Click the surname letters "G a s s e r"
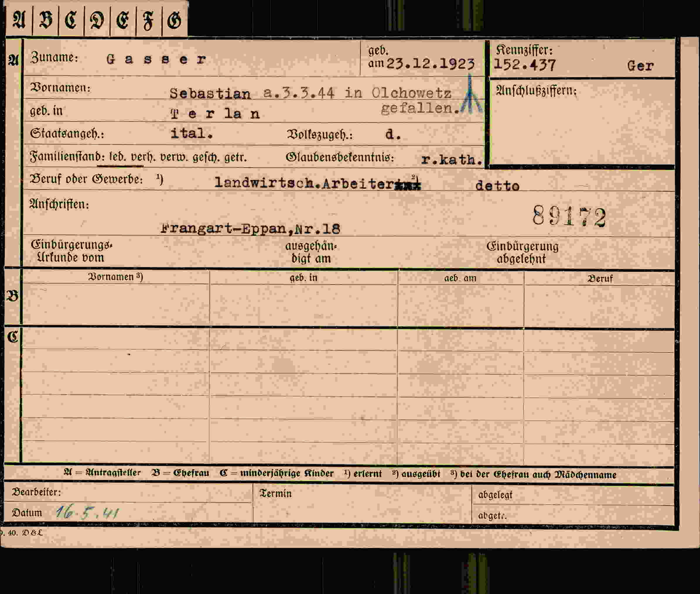700x594 pixels. point(156,60)
